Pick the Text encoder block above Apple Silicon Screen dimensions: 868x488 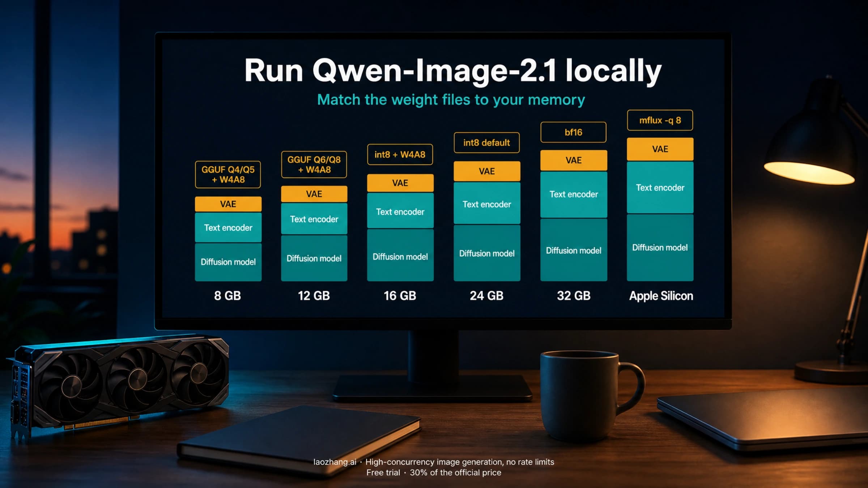click(660, 188)
